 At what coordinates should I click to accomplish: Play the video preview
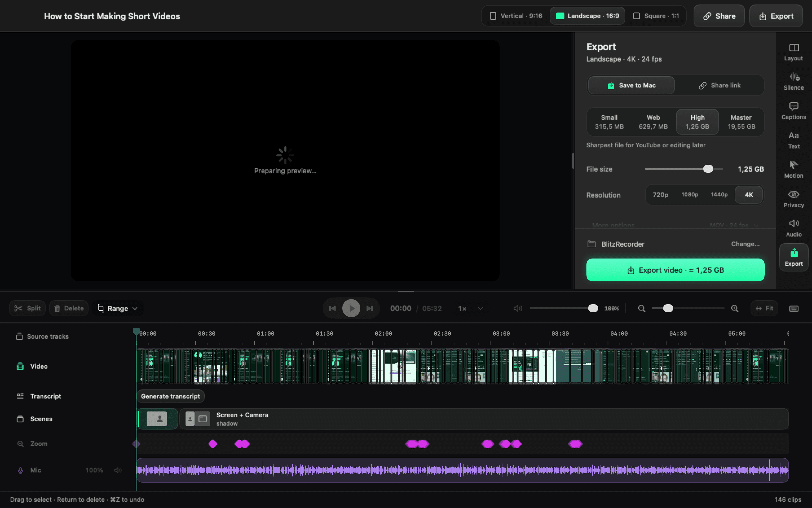click(351, 308)
